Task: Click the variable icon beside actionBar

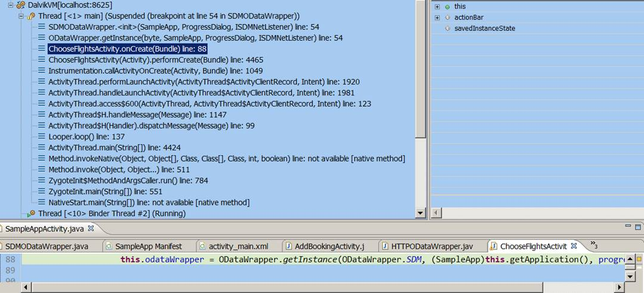Action: 447,18
